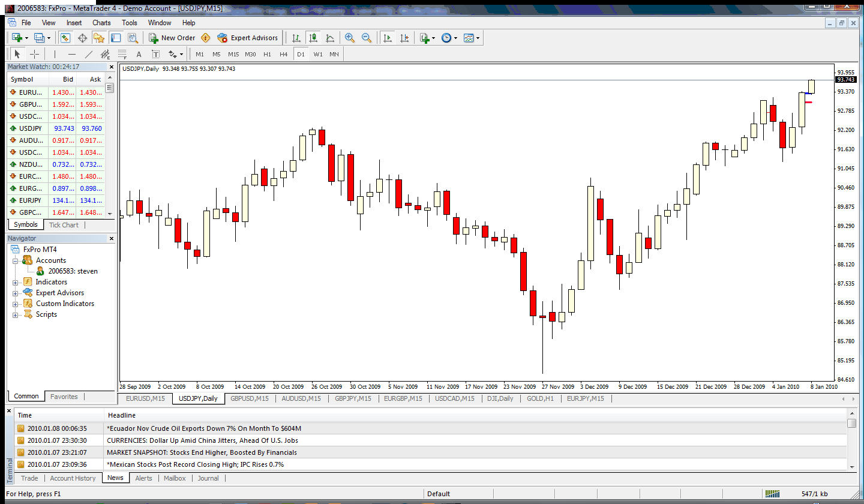This screenshot has height=504, width=864.
Task: Switch to H4 timeframe
Action: pos(284,54)
